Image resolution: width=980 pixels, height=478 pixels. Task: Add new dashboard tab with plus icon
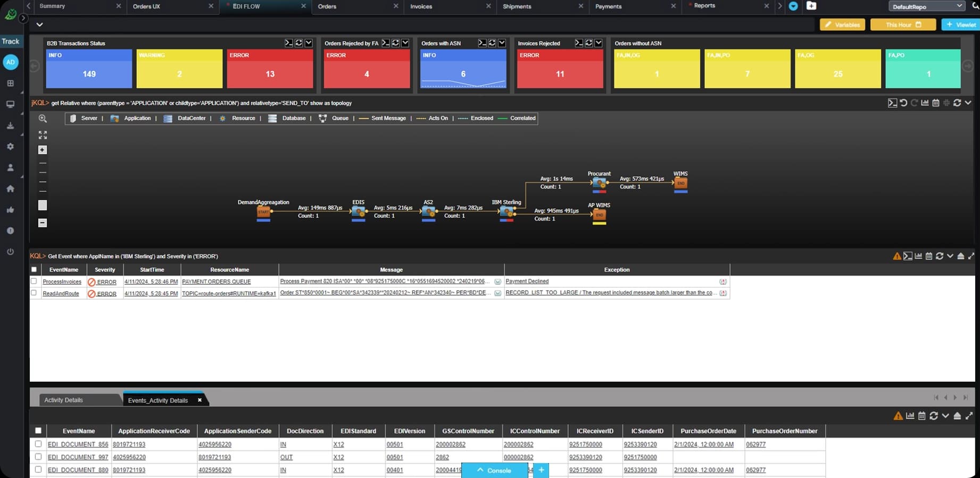point(811,6)
